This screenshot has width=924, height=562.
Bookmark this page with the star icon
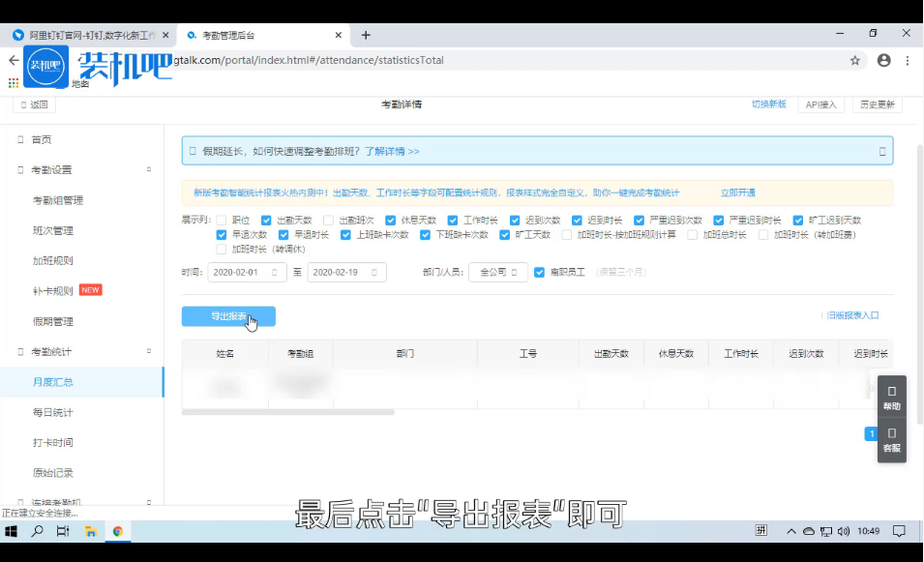pos(855,60)
